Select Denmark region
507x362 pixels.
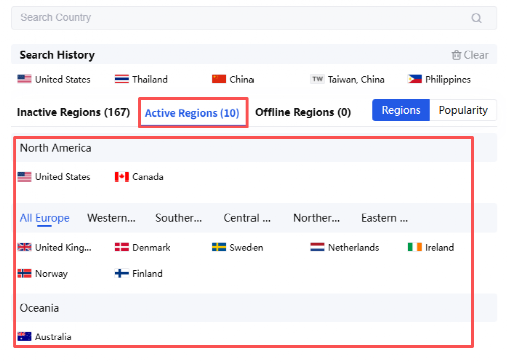point(143,247)
